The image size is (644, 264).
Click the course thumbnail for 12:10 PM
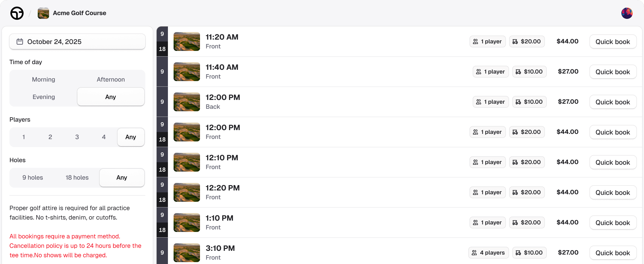[x=186, y=162]
